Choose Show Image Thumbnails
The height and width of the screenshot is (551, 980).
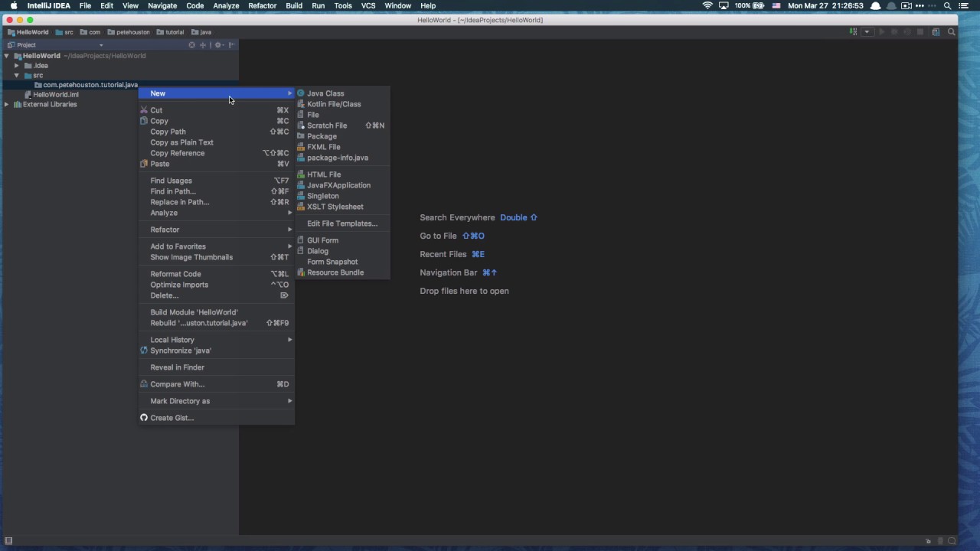point(217,257)
